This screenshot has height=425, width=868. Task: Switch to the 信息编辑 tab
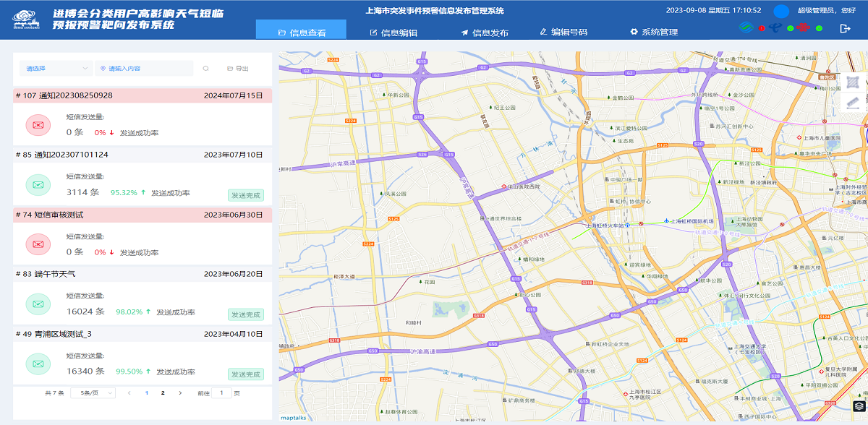(x=393, y=33)
